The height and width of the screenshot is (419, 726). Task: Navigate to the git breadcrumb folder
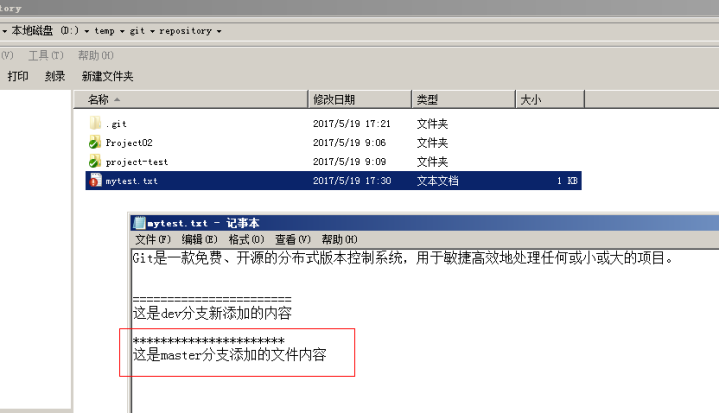(x=137, y=31)
